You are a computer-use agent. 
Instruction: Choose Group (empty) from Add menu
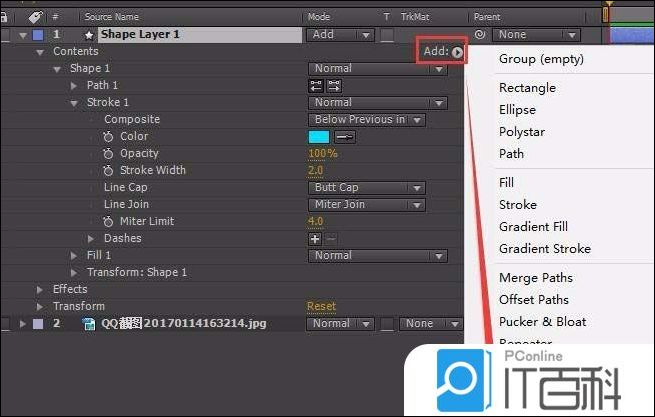[x=541, y=59]
